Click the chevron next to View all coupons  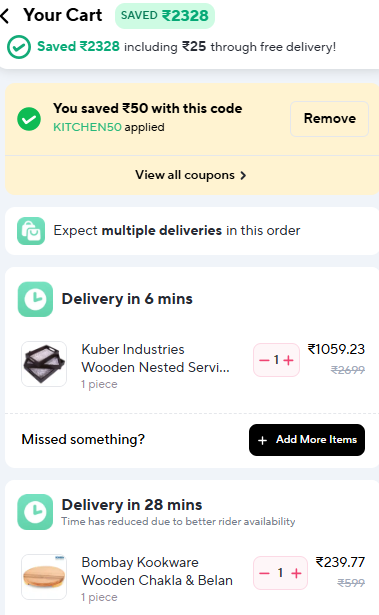[x=243, y=175]
